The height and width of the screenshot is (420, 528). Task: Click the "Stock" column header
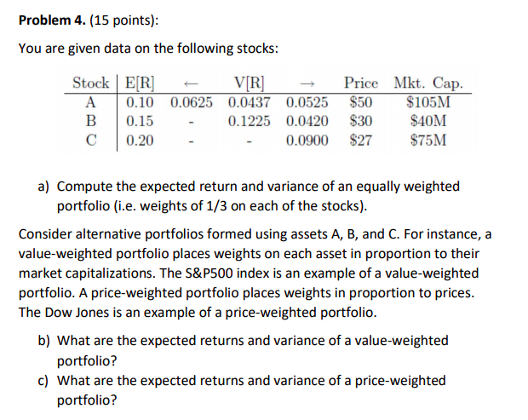pos(90,83)
